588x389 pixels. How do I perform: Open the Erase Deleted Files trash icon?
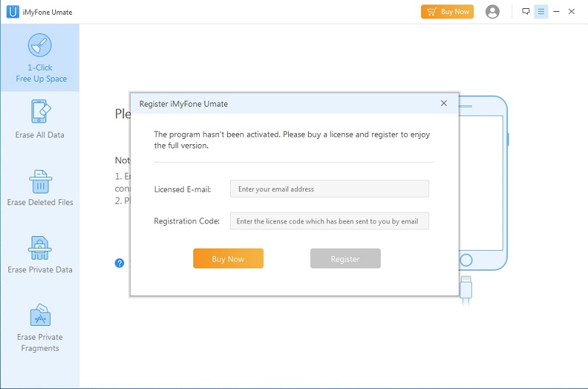[x=40, y=182]
